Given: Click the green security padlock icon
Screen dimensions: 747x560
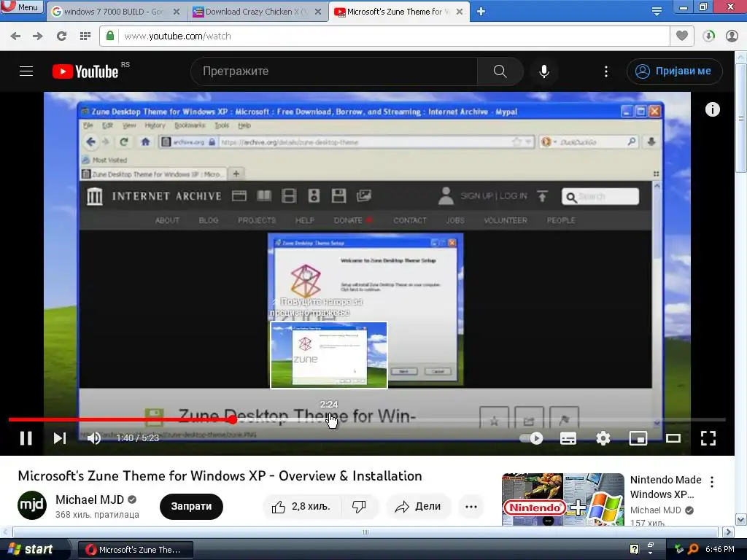Looking at the screenshot, I should (x=110, y=36).
